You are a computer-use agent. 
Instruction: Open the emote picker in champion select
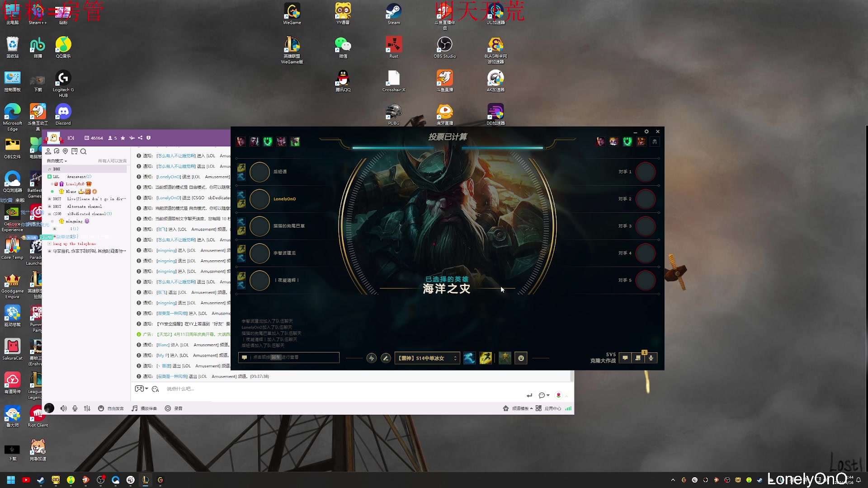click(x=521, y=358)
